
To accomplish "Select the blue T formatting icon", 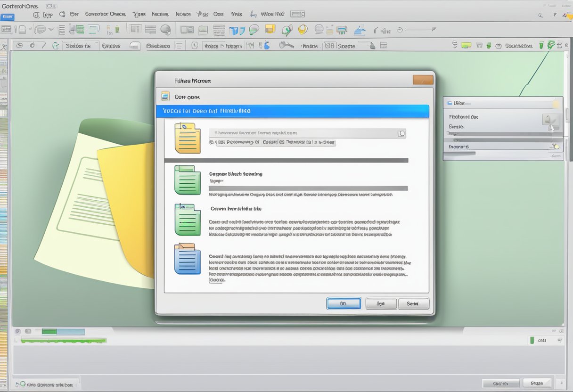I will pos(233,29).
